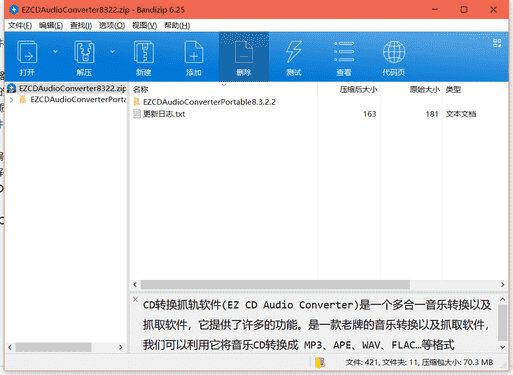Open the 视图(V) menu

pos(144,26)
